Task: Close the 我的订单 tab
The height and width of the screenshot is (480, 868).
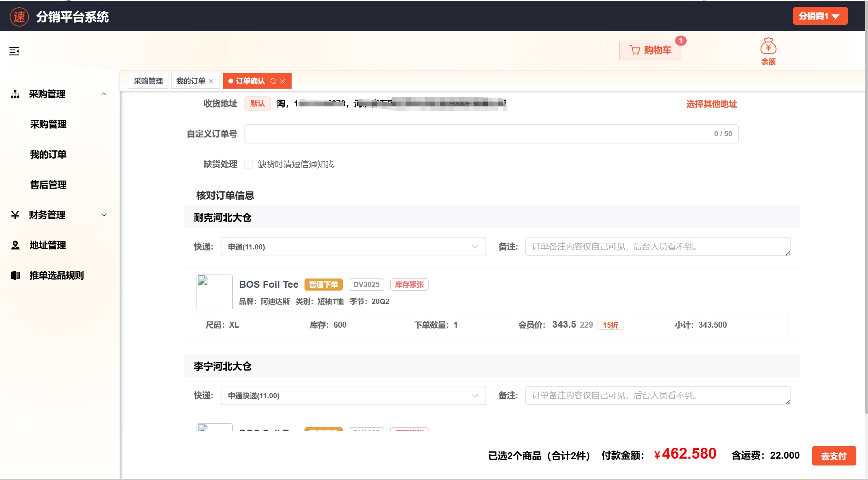Action: tap(211, 81)
